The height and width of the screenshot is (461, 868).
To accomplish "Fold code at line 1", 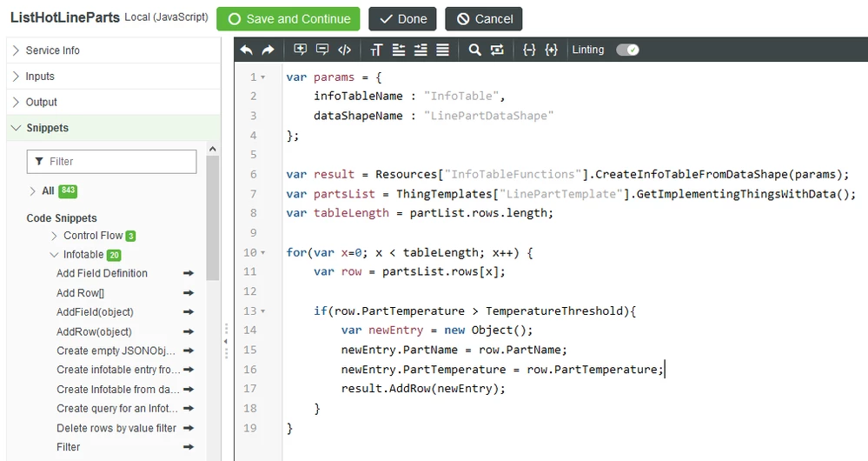I will [263, 77].
